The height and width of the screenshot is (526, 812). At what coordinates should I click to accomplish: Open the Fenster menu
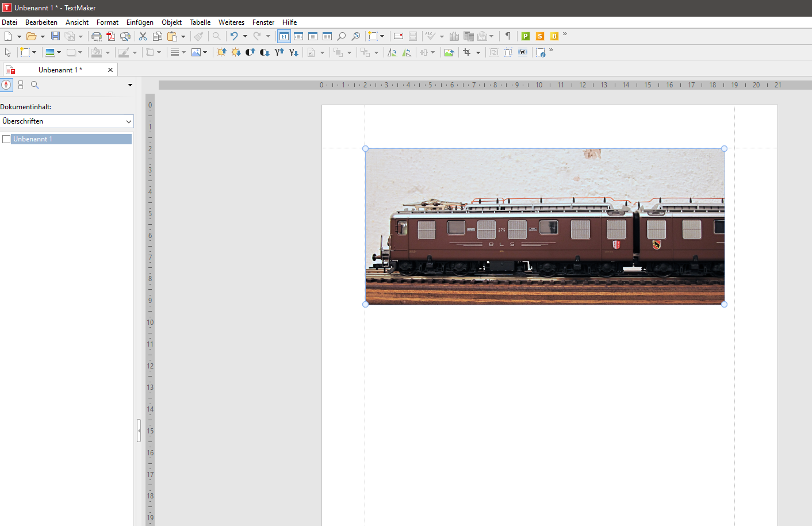(x=263, y=22)
